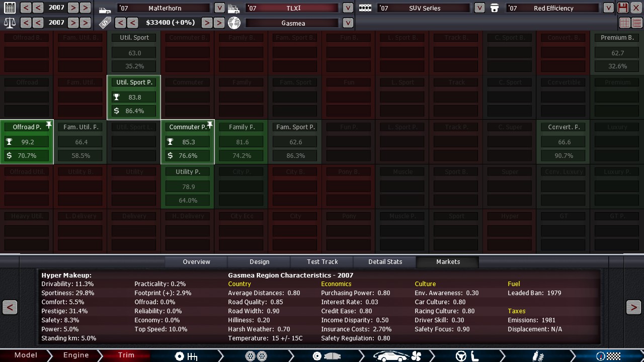Open the brakes step
This screenshot has width=644, height=362.
pos(326,356)
